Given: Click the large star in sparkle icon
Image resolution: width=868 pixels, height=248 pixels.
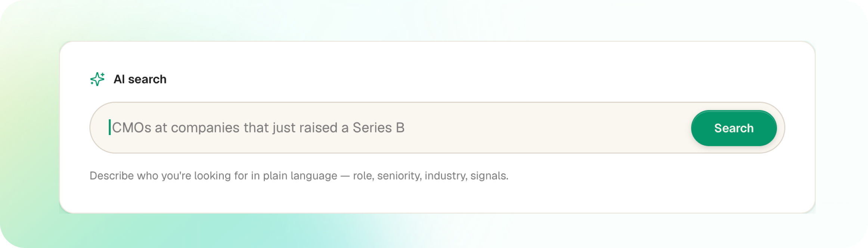Looking at the screenshot, I should coord(97,80).
